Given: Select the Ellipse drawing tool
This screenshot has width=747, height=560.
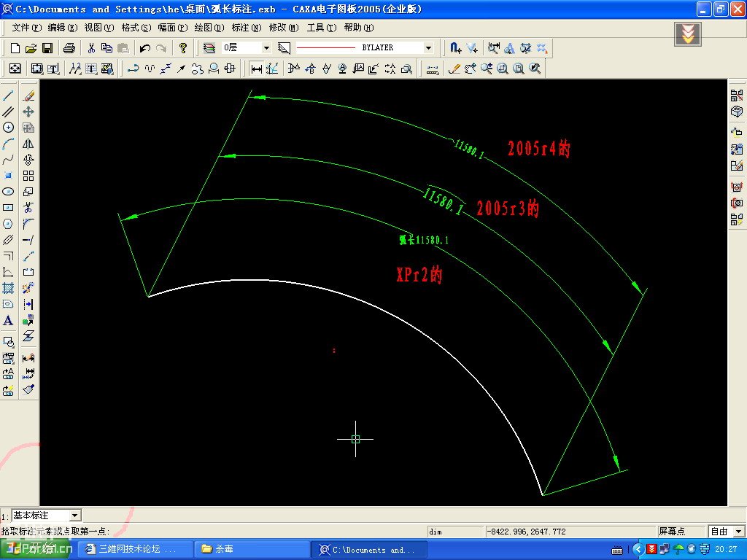Looking at the screenshot, I should (x=8, y=192).
